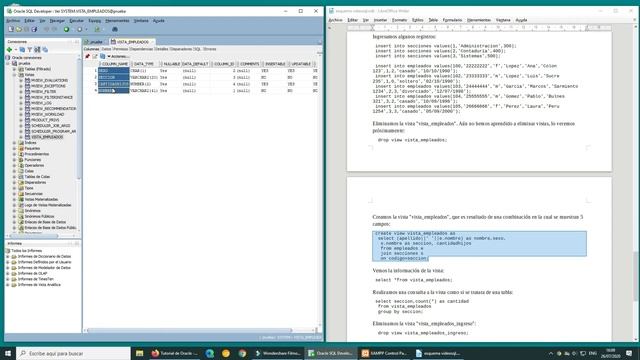This screenshot has height=360, width=640.
Task: Open Herramientas menu in SQL Developer
Action: pos(117,20)
